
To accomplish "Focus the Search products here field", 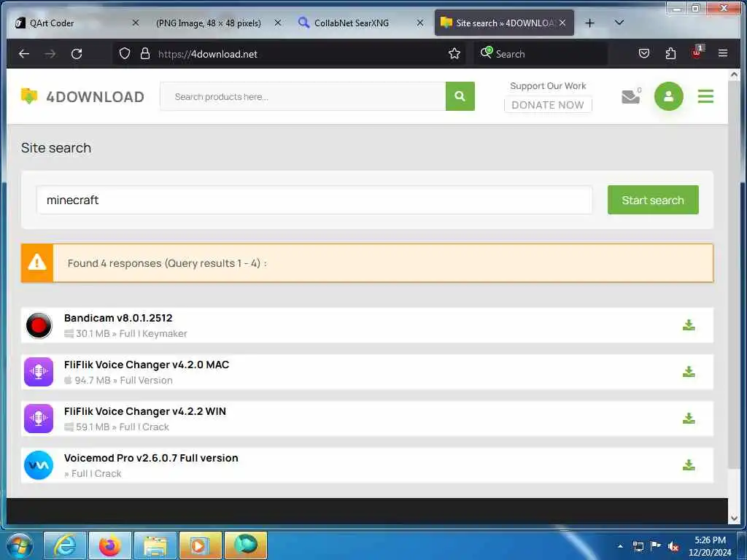I will 303,96.
